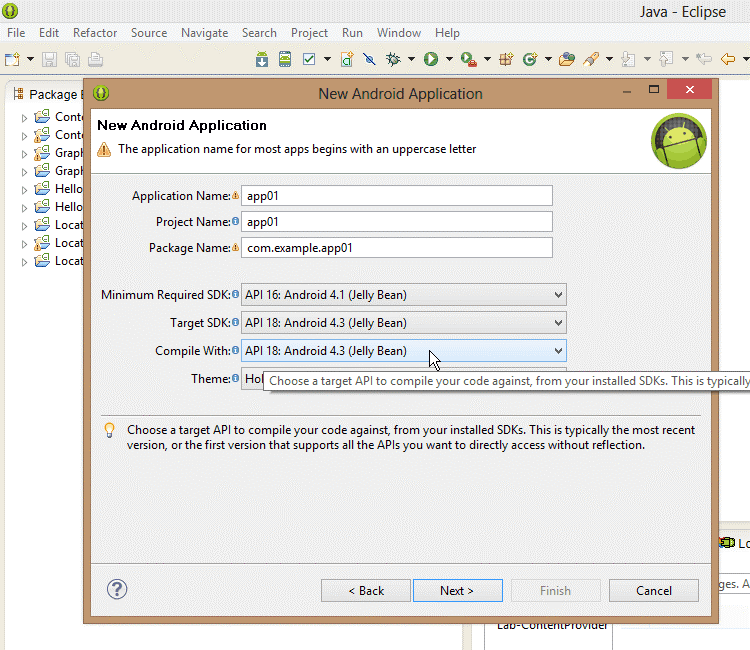Open the Window menu
Screen dimensions: 750x650
(398, 33)
